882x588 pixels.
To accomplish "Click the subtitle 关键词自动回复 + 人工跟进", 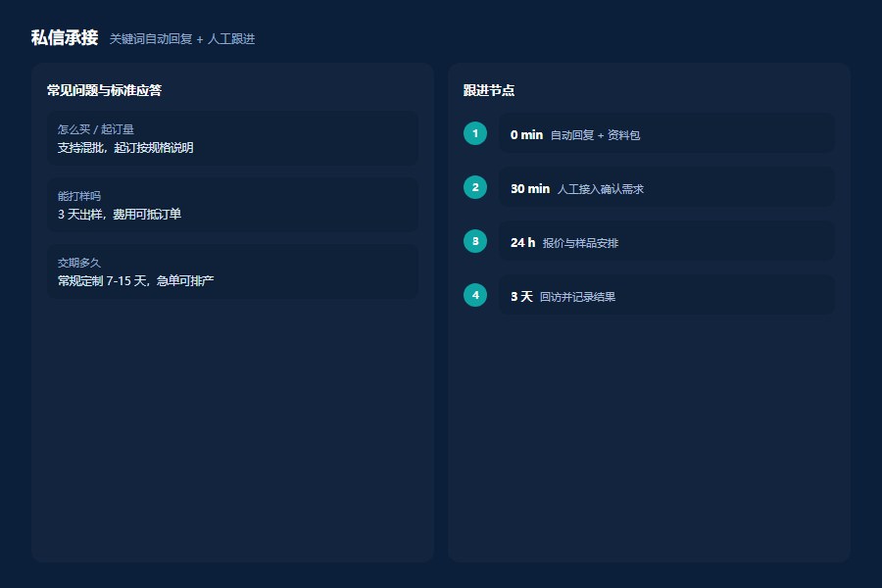I will (182, 39).
